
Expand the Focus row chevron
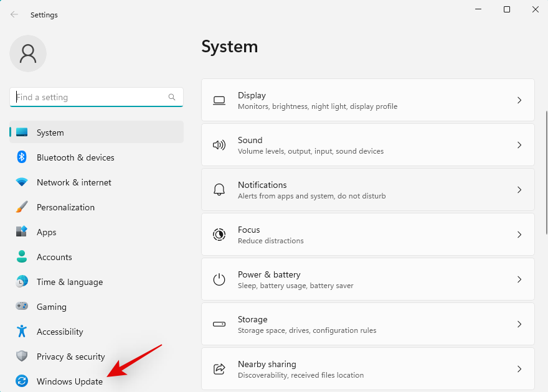[519, 235]
